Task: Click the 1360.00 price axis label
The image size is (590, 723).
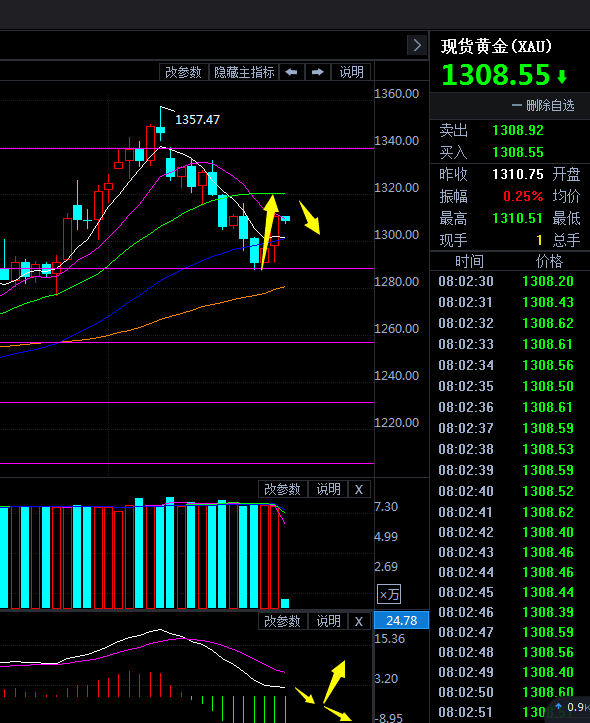Action: tap(396, 94)
